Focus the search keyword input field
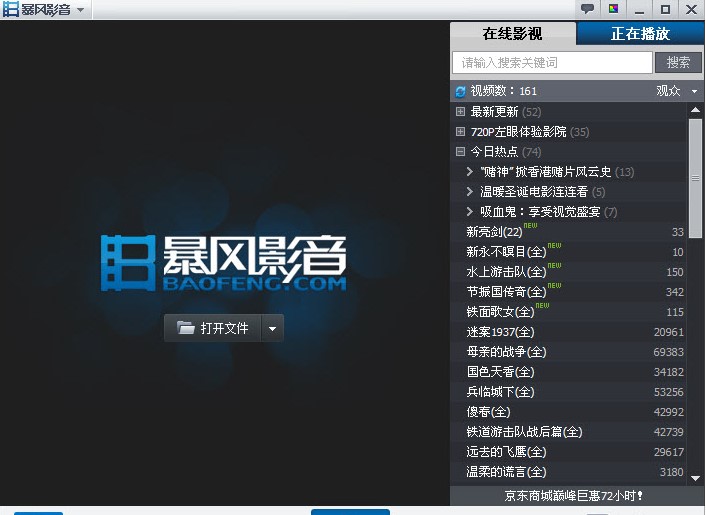 coord(552,63)
